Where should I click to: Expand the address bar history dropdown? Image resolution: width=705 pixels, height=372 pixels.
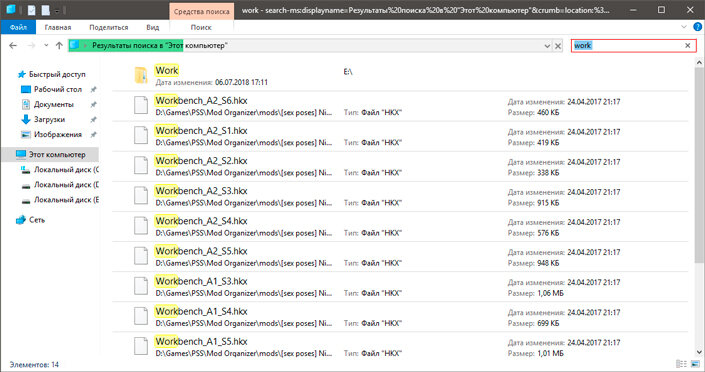click(547, 46)
